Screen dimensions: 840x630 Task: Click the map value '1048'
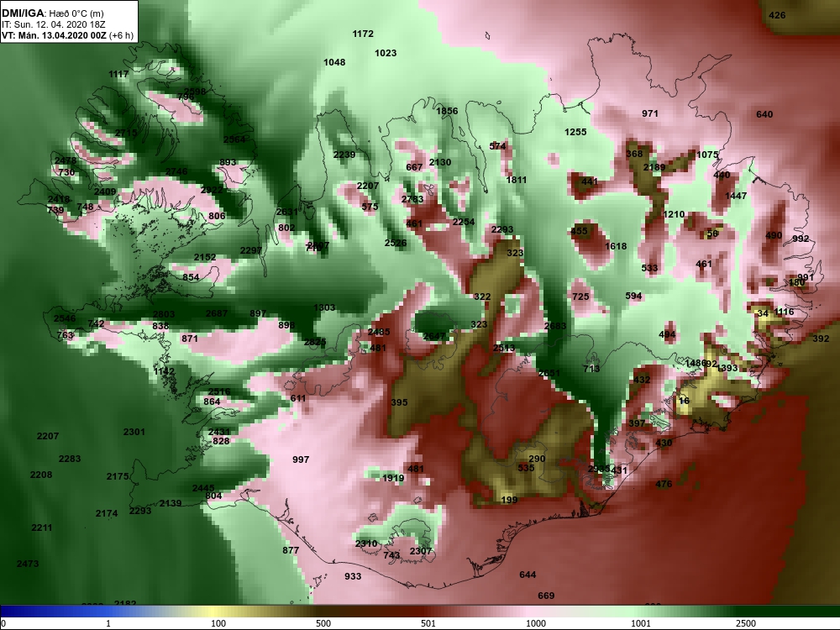click(334, 63)
